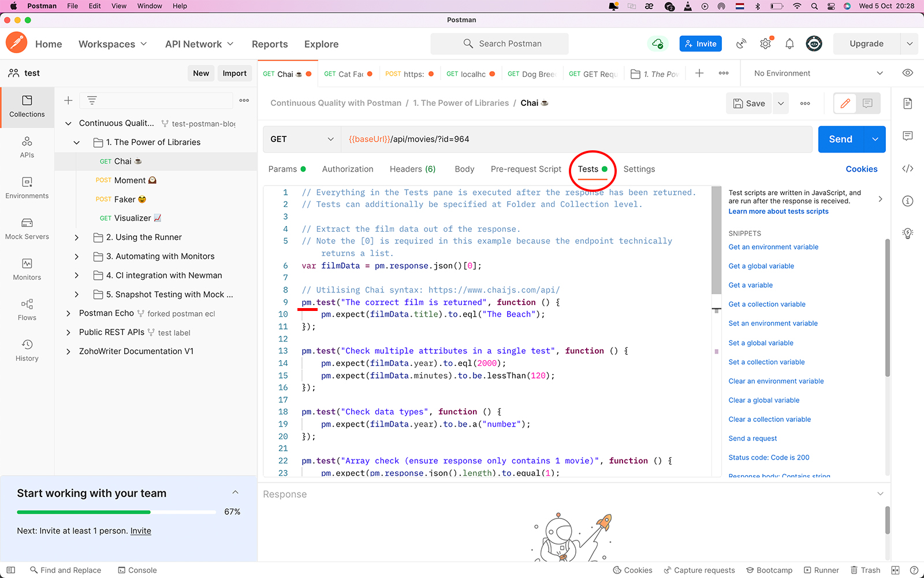Switch to comment mode icon
This screenshot has height=578, width=924.
[867, 103]
